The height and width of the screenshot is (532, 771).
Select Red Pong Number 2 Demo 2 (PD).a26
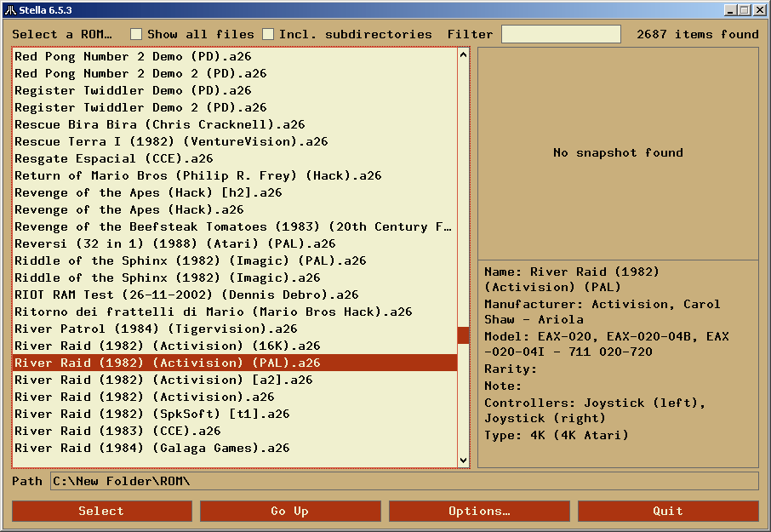[x=235, y=74]
